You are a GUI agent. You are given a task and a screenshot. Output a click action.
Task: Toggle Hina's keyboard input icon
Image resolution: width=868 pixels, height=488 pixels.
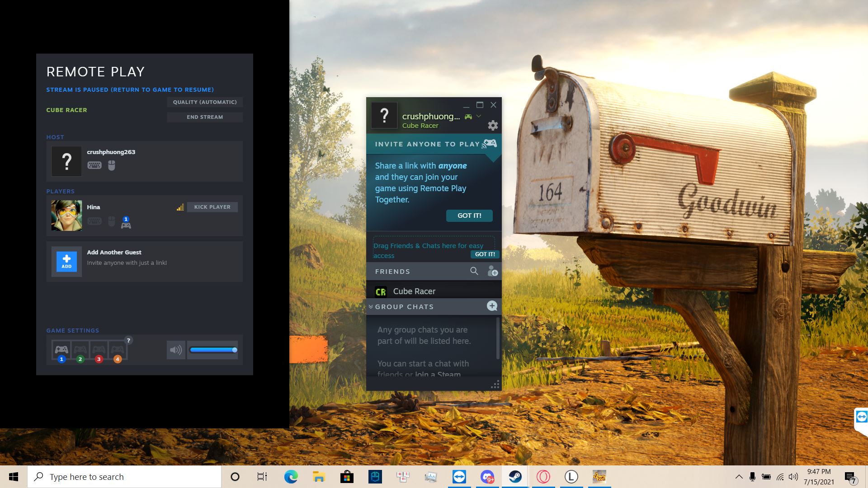coord(94,221)
